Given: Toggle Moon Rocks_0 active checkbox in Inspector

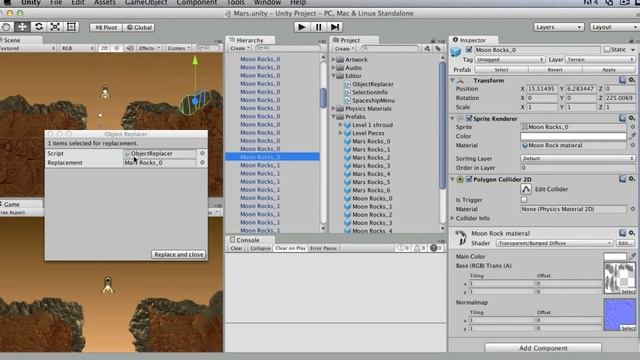Looking at the screenshot, I should 469,49.
